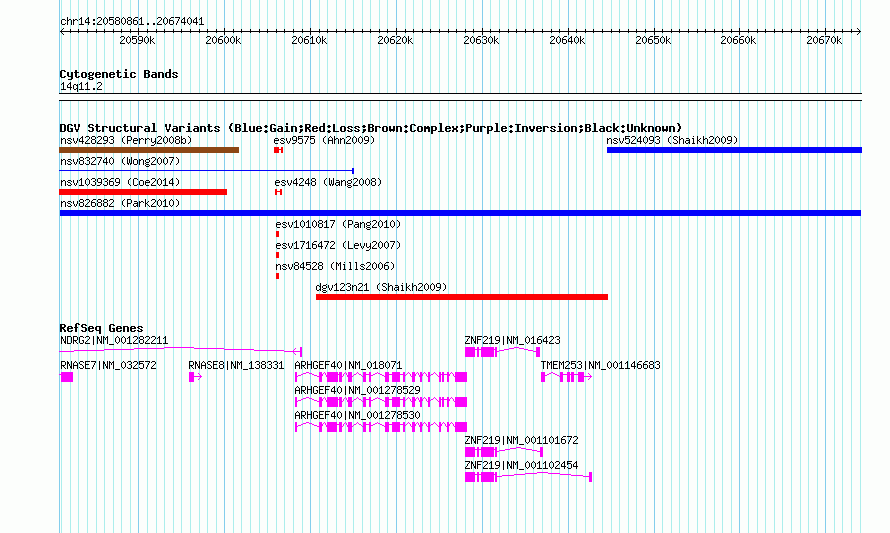
Task: Open variant label nsv832740 (Wong2007)
Action: pos(120,161)
